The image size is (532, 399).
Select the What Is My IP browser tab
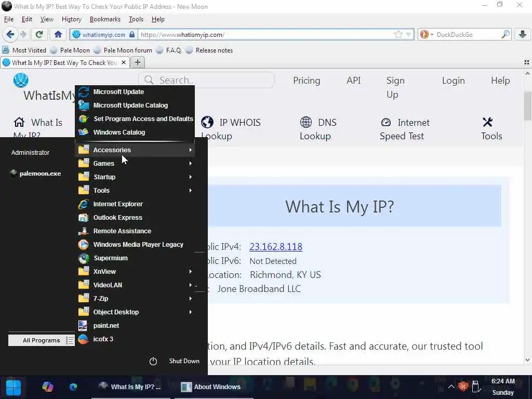pyautogui.click(x=64, y=63)
